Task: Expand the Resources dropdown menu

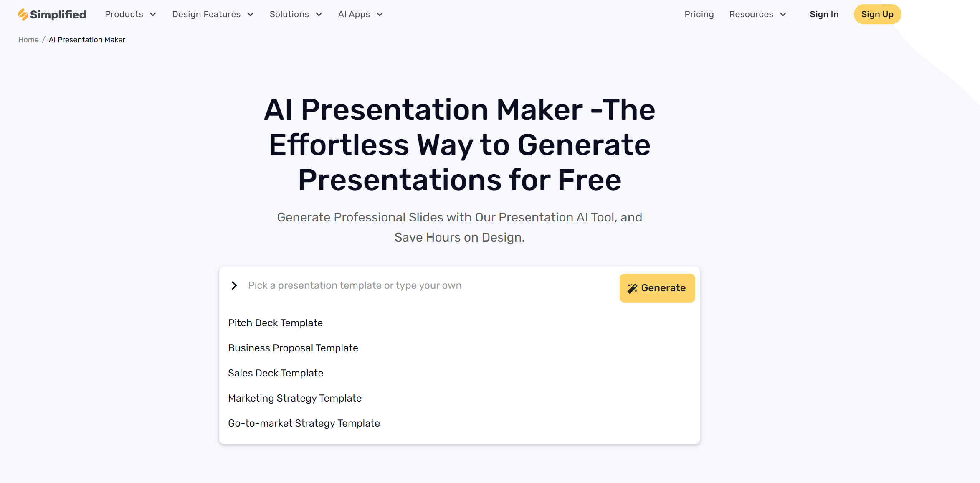Action: pos(757,14)
